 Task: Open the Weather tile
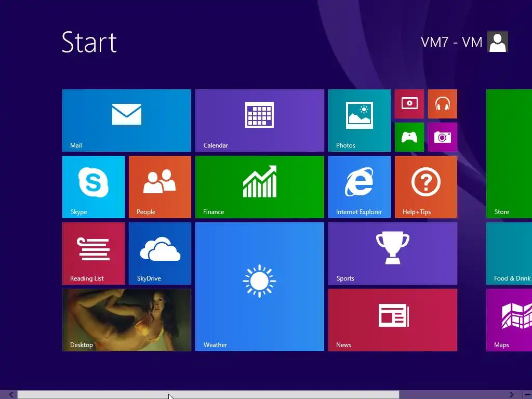(x=260, y=287)
